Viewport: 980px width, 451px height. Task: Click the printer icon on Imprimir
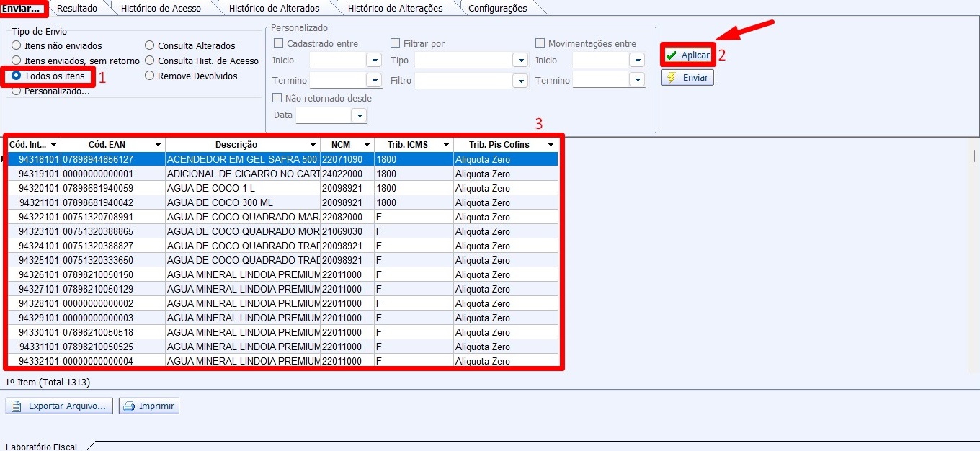[129, 406]
